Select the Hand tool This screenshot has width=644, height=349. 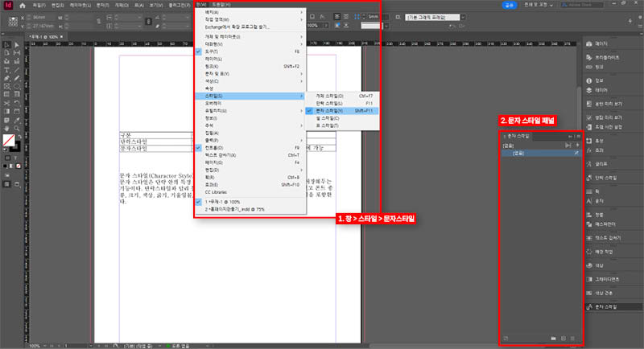[7, 129]
